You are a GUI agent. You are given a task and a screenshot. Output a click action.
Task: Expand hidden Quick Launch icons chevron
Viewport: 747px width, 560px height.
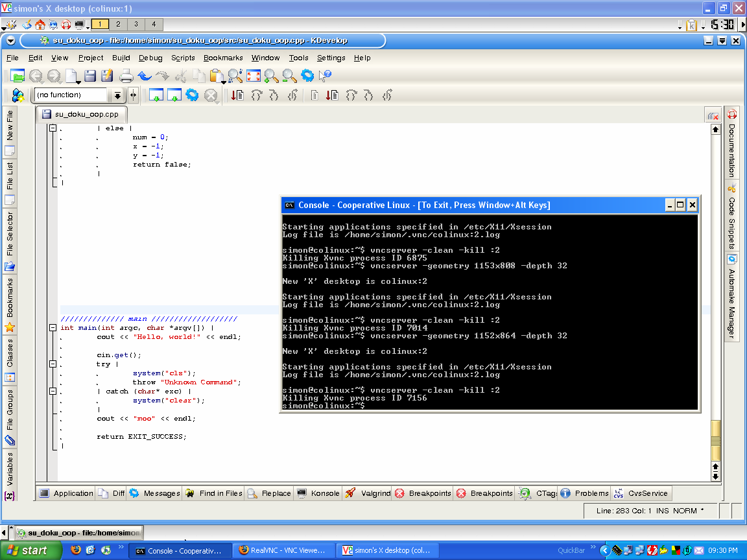coord(121,546)
